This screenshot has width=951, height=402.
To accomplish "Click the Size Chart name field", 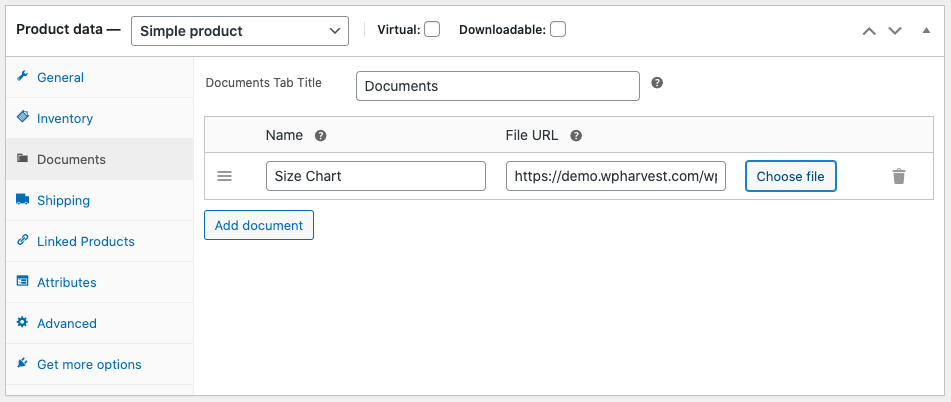I will click(376, 176).
